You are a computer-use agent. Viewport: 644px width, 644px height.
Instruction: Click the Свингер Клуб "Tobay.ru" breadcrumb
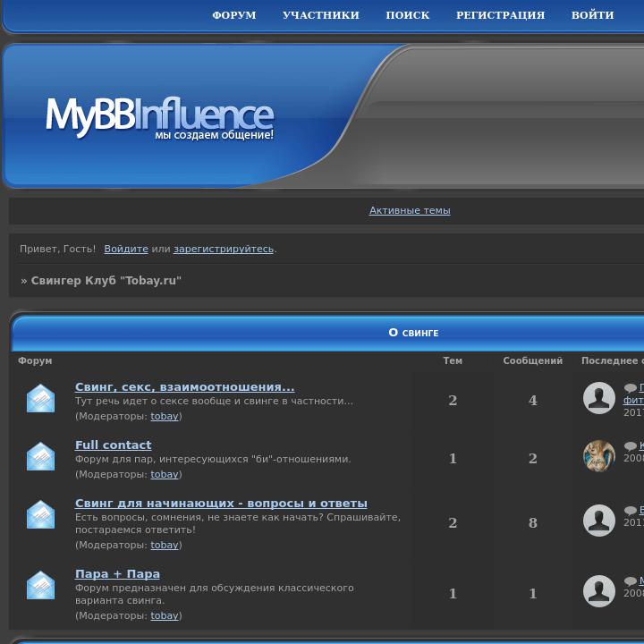point(106,281)
